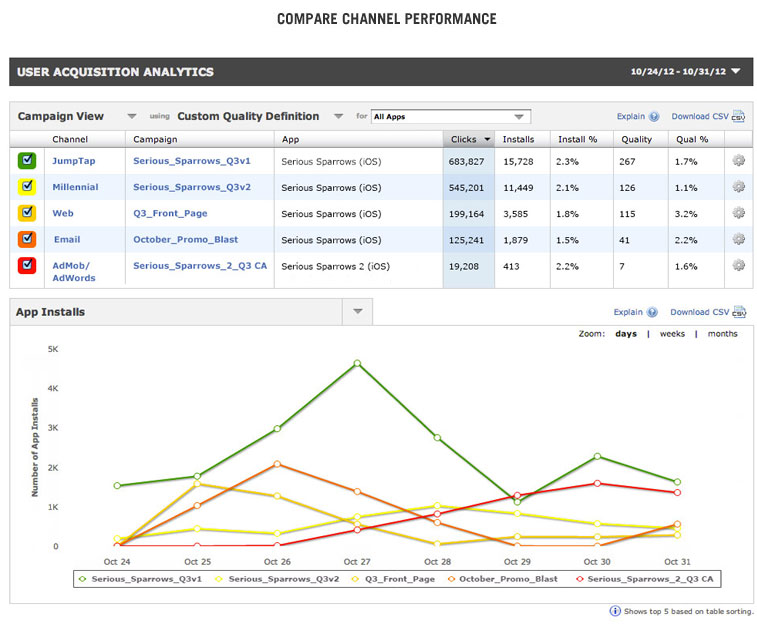Open the date range 10/24/12 - 10/31/12 dropdown
The image size is (757, 624).
(x=685, y=71)
